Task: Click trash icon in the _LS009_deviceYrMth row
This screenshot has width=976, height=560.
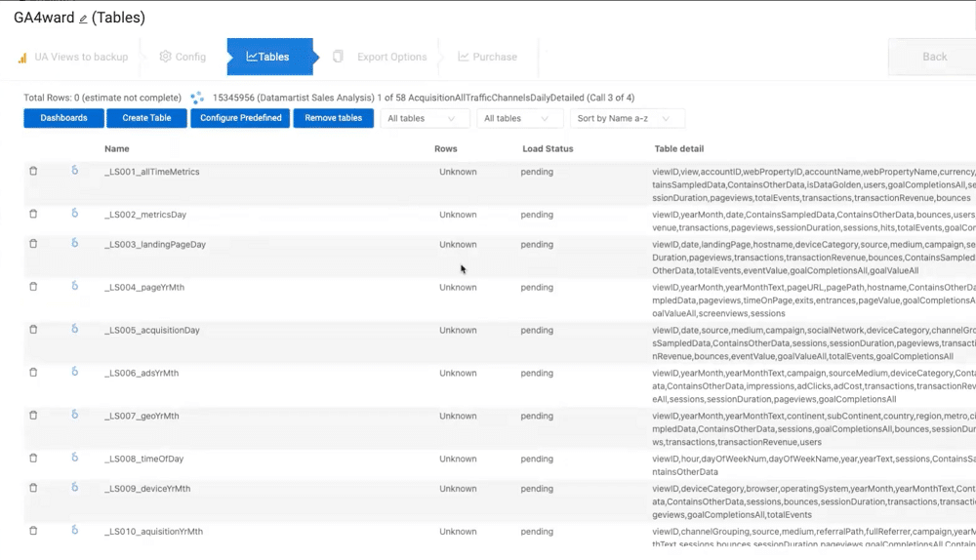Action: pyautogui.click(x=33, y=488)
